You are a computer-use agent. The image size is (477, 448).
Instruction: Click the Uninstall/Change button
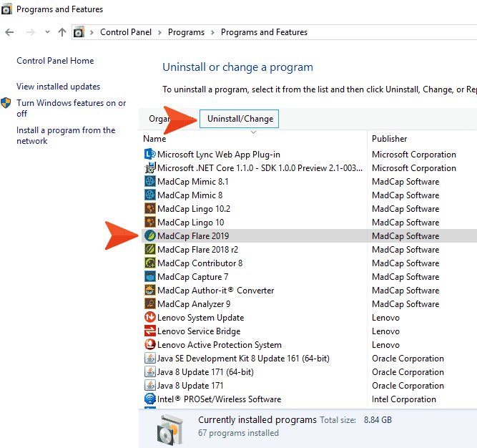point(239,119)
